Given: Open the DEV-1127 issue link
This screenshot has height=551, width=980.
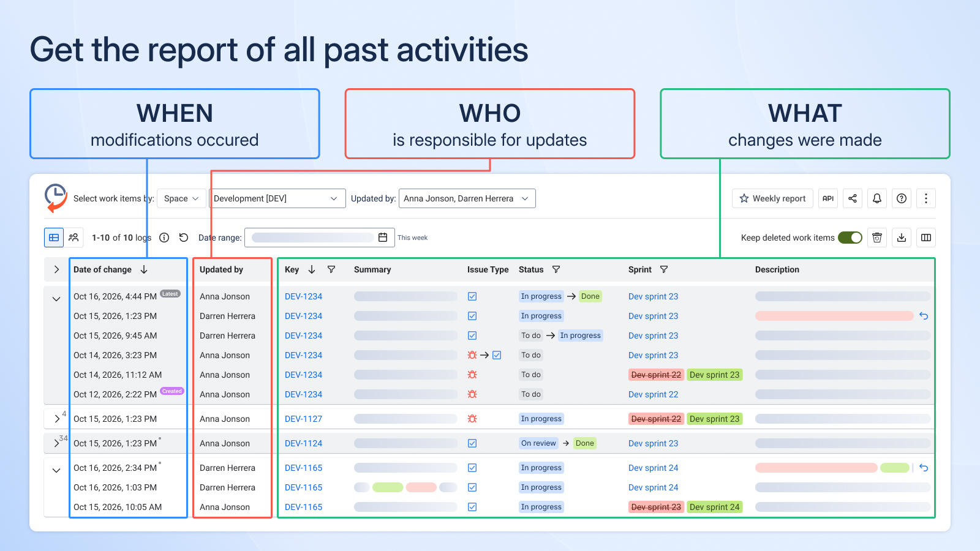Looking at the screenshot, I should (303, 419).
